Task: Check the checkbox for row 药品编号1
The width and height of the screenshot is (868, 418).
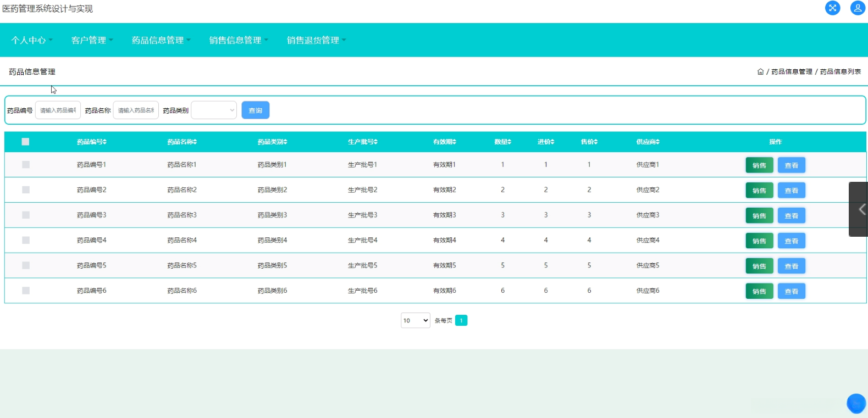Action: click(x=26, y=165)
